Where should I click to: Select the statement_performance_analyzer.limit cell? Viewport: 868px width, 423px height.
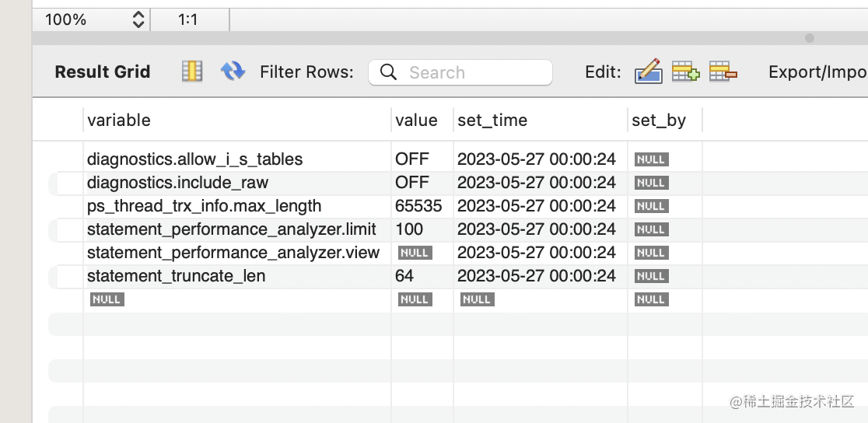pyautogui.click(x=231, y=229)
